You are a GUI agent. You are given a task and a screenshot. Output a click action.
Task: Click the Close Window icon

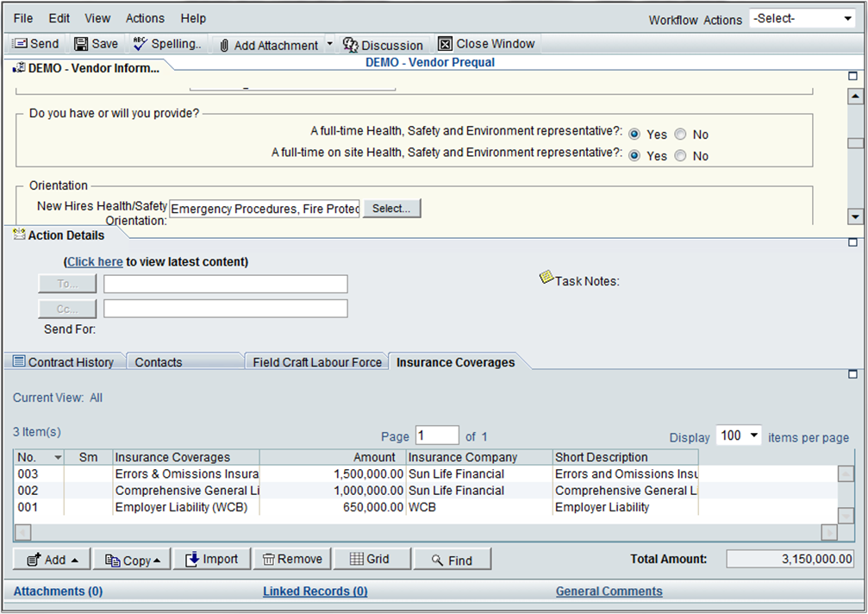(445, 44)
